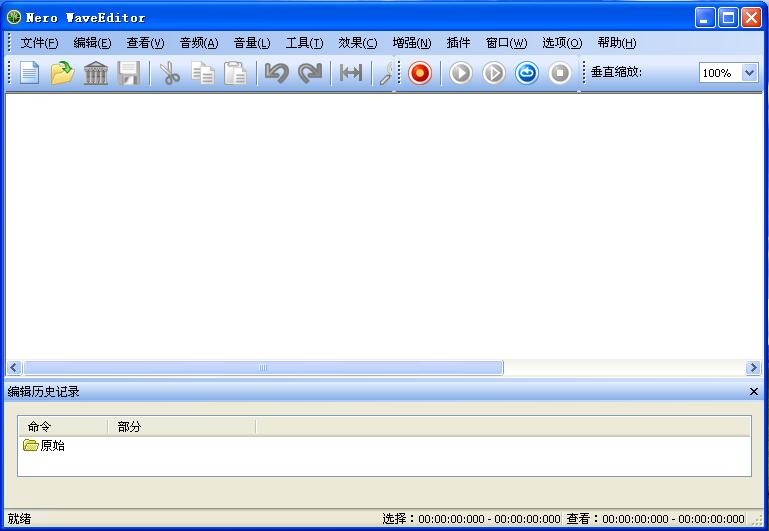Open the 窗口(W) menu

506,43
